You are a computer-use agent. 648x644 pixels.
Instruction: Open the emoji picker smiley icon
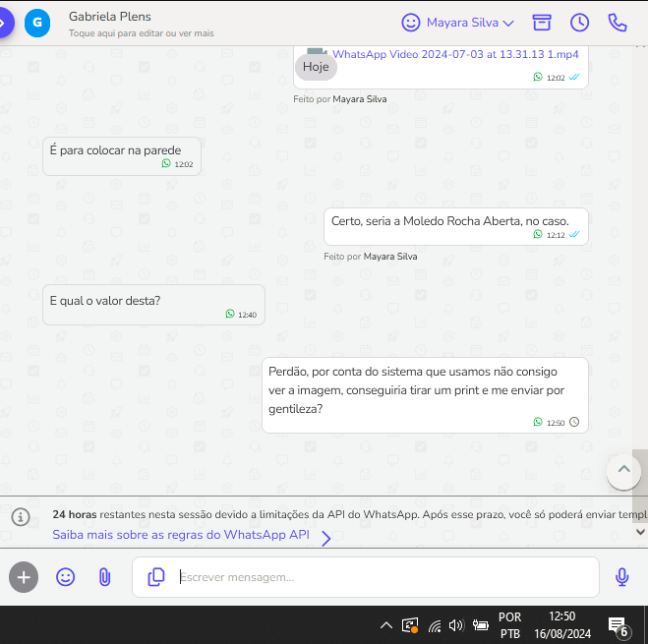point(66,577)
